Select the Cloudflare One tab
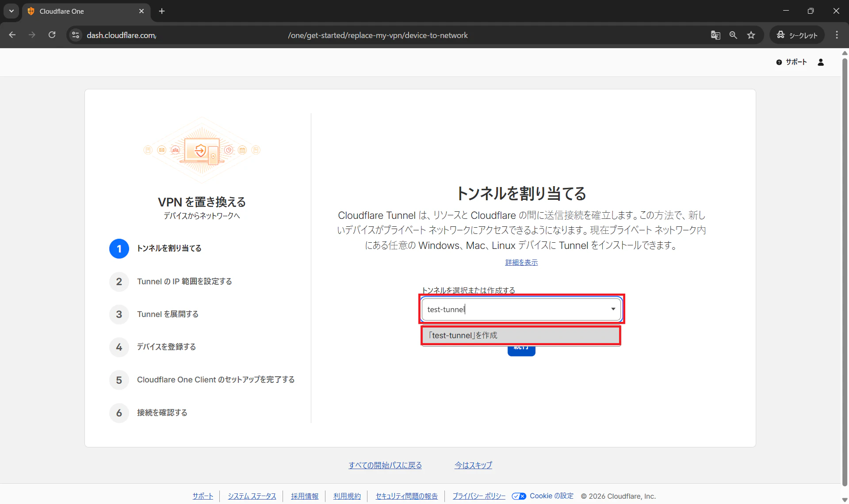This screenshot has width=849, height=504. [x=86, y=11]
